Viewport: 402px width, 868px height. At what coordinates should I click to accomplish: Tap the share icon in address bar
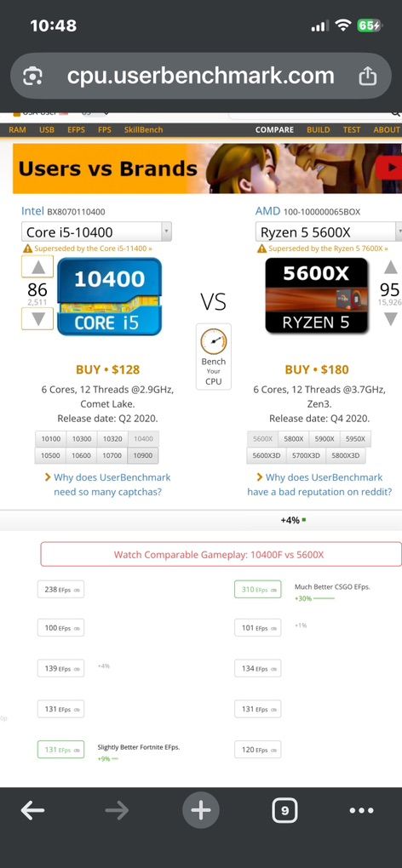pyautogui.click(x=368, y=76)
